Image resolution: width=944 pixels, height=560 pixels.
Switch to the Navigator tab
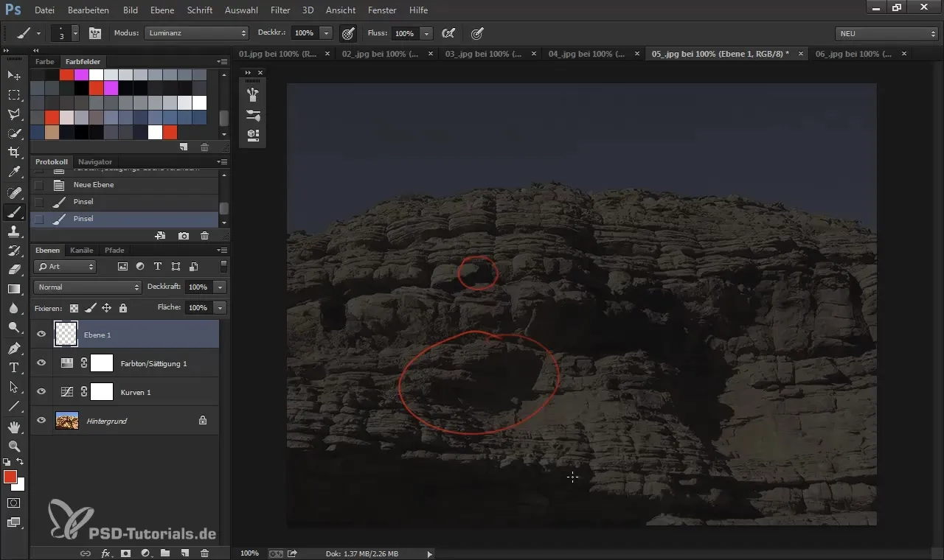[95, 161]
